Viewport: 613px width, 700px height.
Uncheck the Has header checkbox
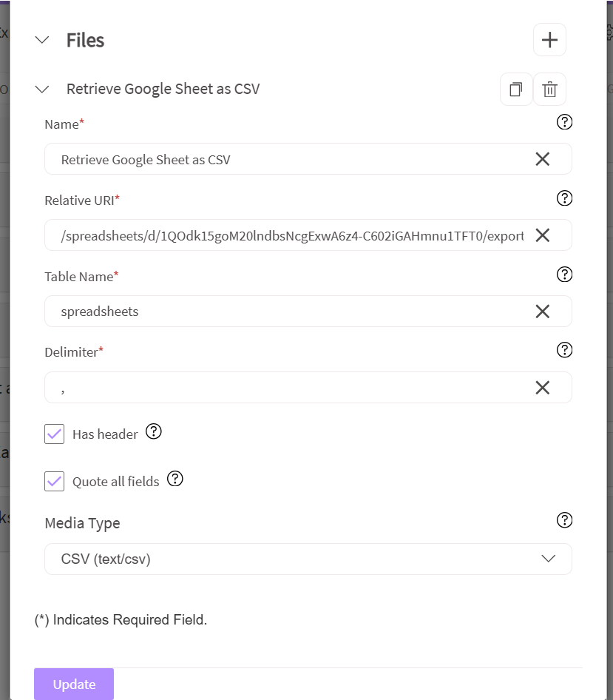click(x=55, y=434)
